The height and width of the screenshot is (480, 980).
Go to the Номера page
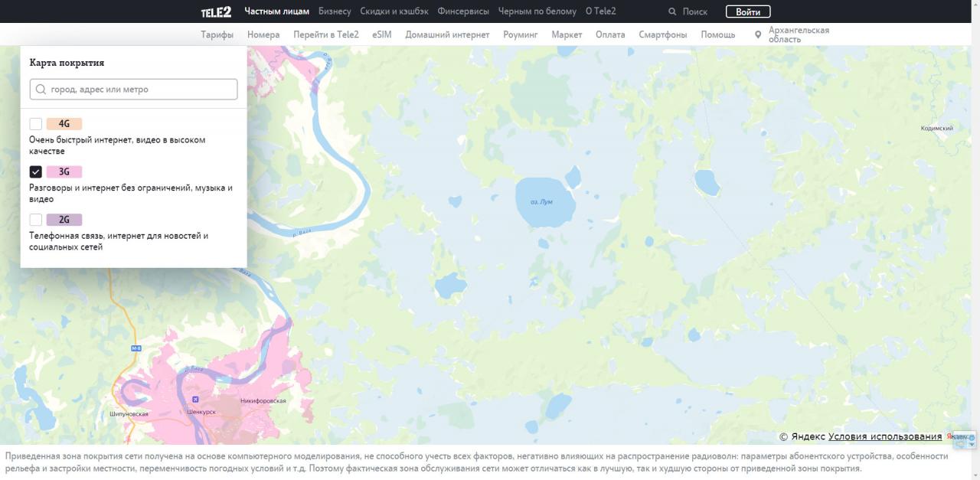263,34
